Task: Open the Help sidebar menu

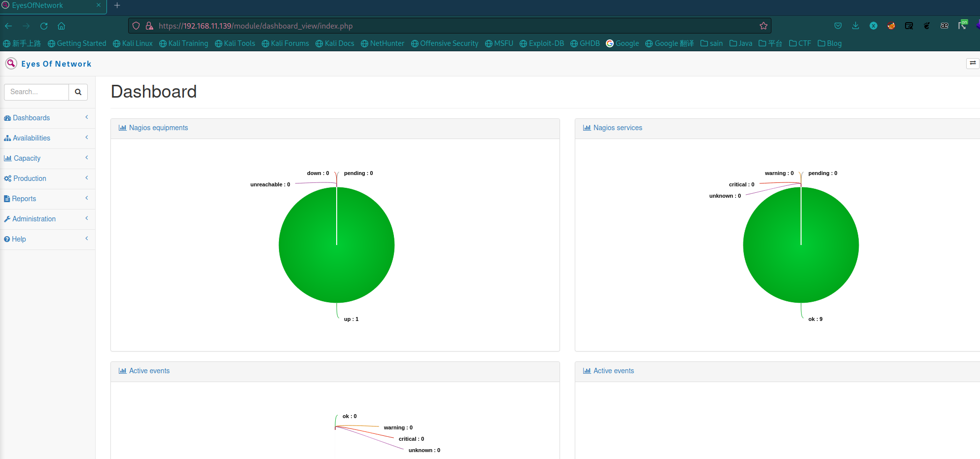Action: [47, 239]
